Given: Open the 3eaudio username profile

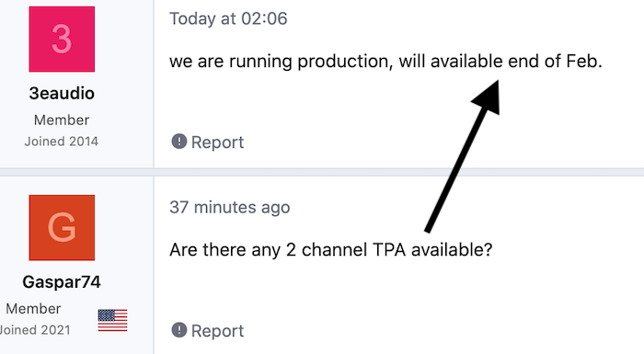Looking at the screenshot, I should [x=62, y=94].
